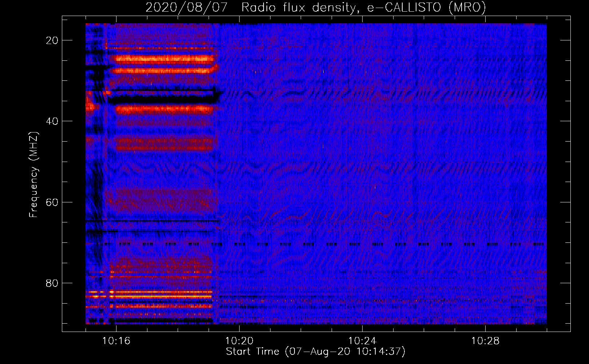Click the 80 MHz frequency tick label
This screenshot has width=589, height=364.
[x=52, y=283]
